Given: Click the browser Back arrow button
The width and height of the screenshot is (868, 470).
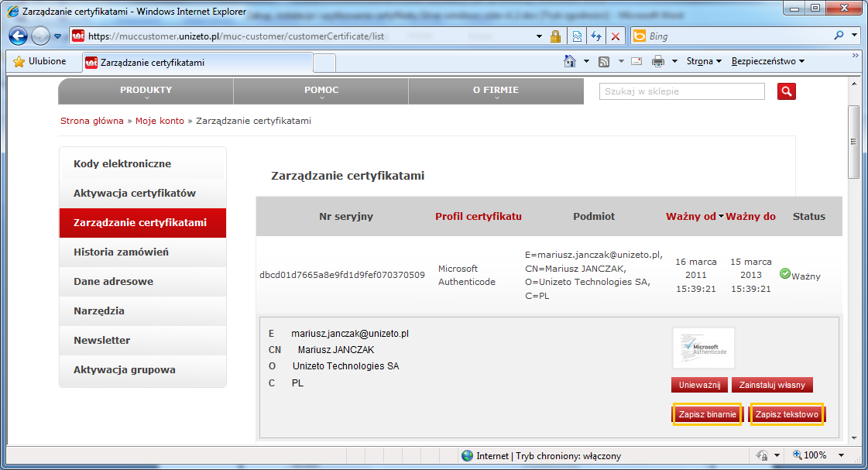Looking at the screenshot, I should [18, 36].
